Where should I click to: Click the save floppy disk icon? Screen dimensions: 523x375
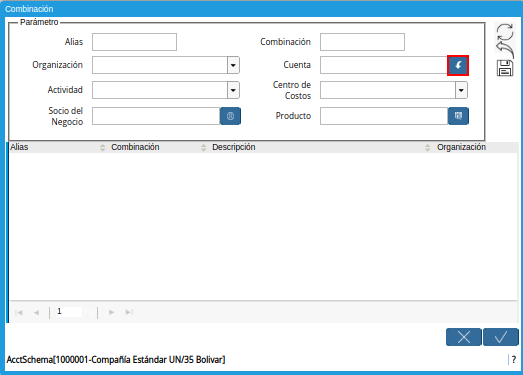(x=505, y=68)
